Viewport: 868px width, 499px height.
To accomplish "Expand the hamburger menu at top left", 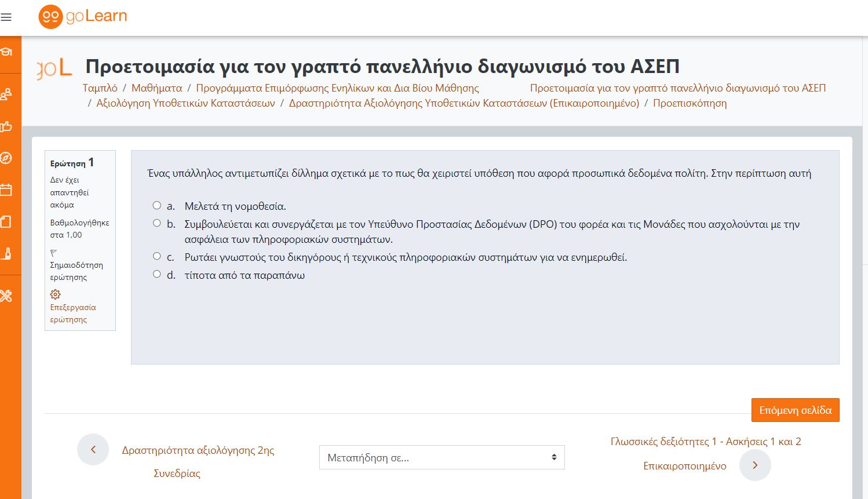I will (6, 17).
